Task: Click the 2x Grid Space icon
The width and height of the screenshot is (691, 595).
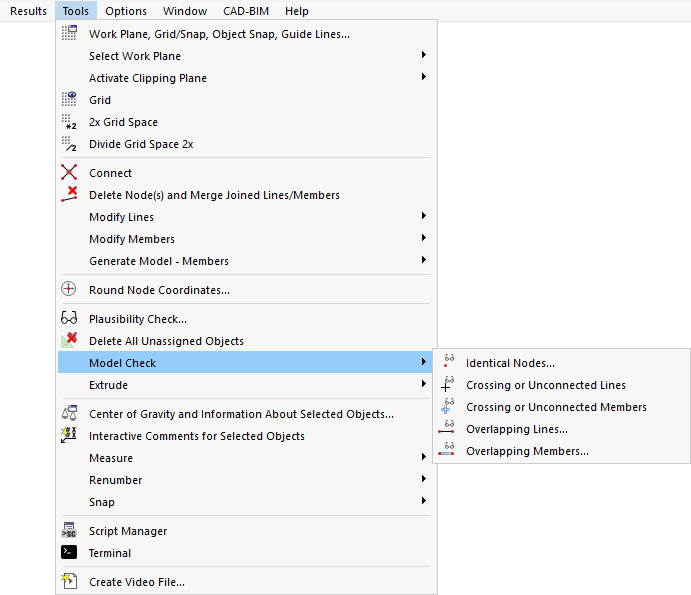Action: pyautogui.click(x=69, y=122)
